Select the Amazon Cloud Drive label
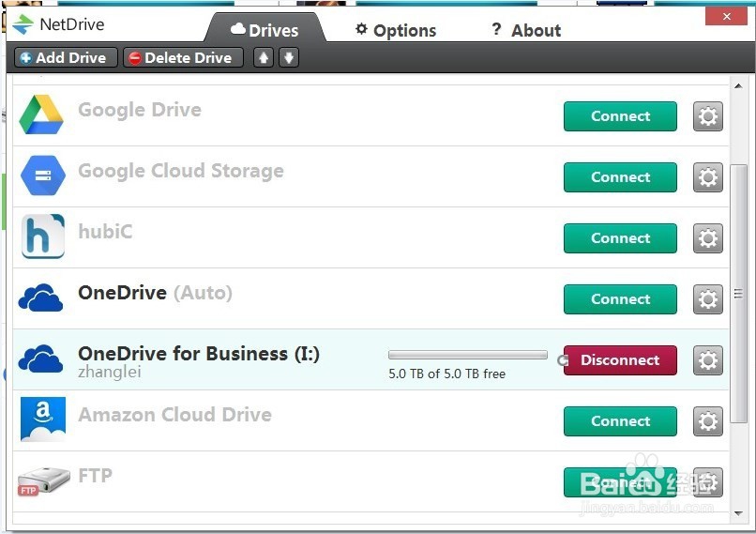 tap(175, 415)
